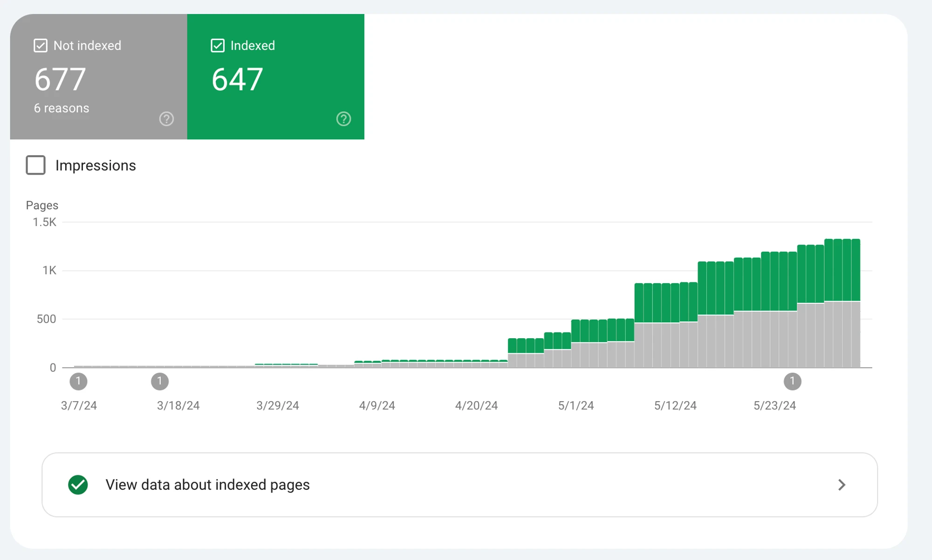Uncheck the Not indexed checkbox
Image resolution: width=932 pixels, height=560 pixels.
41,46
